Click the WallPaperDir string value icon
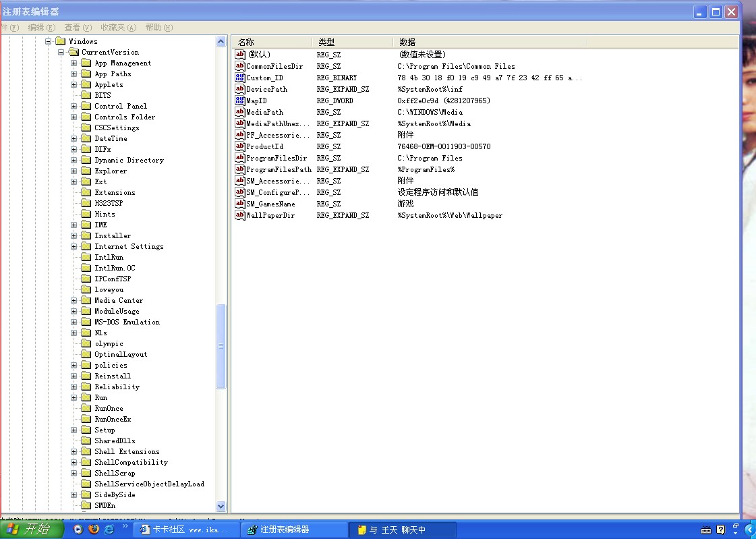 click(x=239, y=215)
